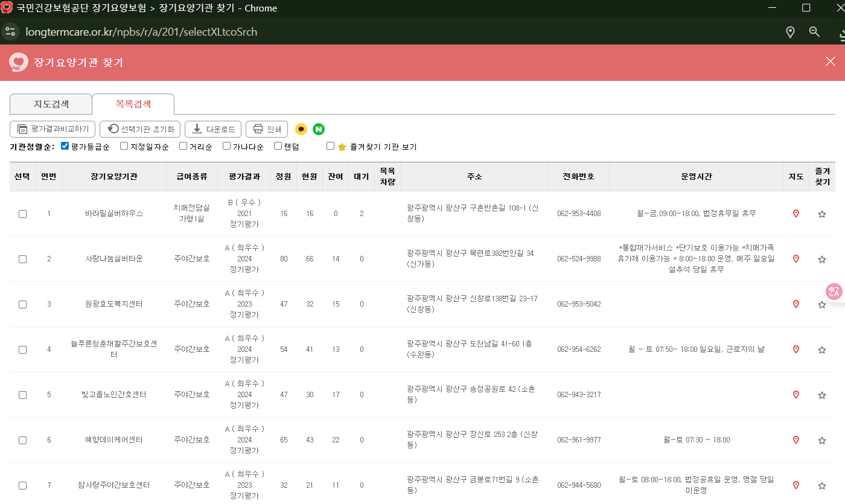Close the 장기요양기관 찾기 panel with X
This screenshot has width=845, height=504.
click(831, 62)
